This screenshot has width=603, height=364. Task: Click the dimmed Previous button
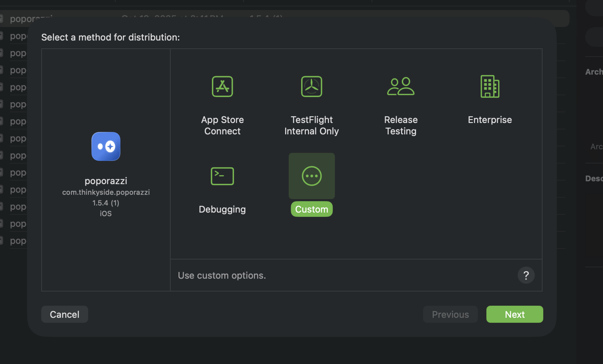click(x=450, y=314)
